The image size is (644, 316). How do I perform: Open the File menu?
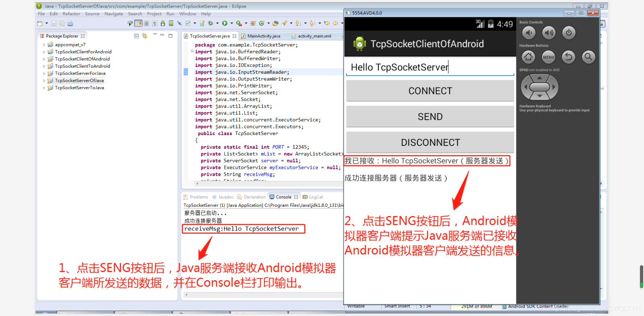tap(41, 14)
